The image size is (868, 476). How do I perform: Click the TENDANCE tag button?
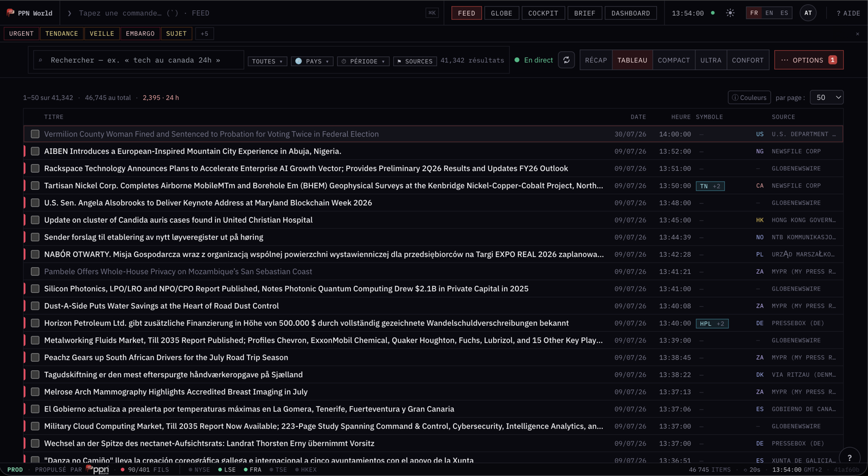(62, 34)
